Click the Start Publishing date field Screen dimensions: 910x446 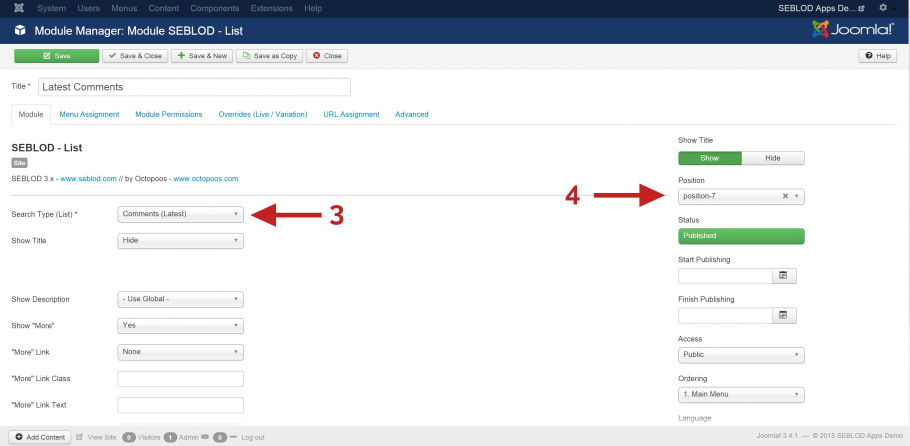pos(725,276)
